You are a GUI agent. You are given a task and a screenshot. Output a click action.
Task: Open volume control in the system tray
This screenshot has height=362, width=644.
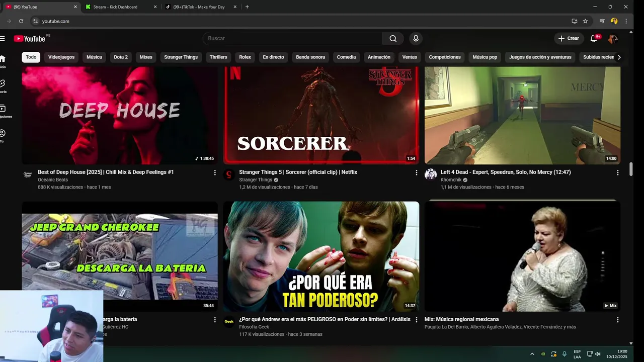(x=598, y=354)
